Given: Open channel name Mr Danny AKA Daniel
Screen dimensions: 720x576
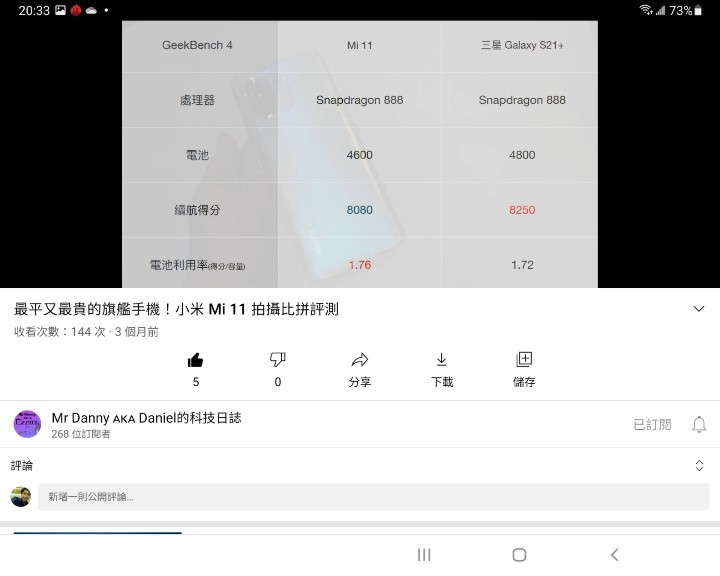Looking at the screenshot, I should (x=146, y=418).
